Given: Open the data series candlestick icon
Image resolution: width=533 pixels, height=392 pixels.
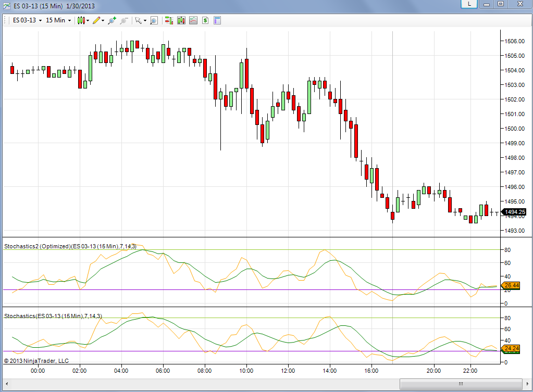Looking at the screenshot, I should coord(181,20).
